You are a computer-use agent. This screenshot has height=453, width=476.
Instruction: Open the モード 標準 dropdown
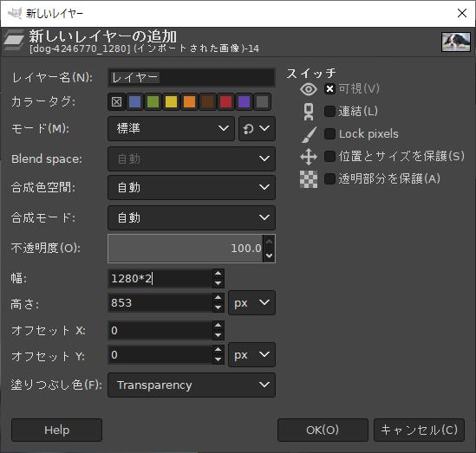[x=171, y=128]
